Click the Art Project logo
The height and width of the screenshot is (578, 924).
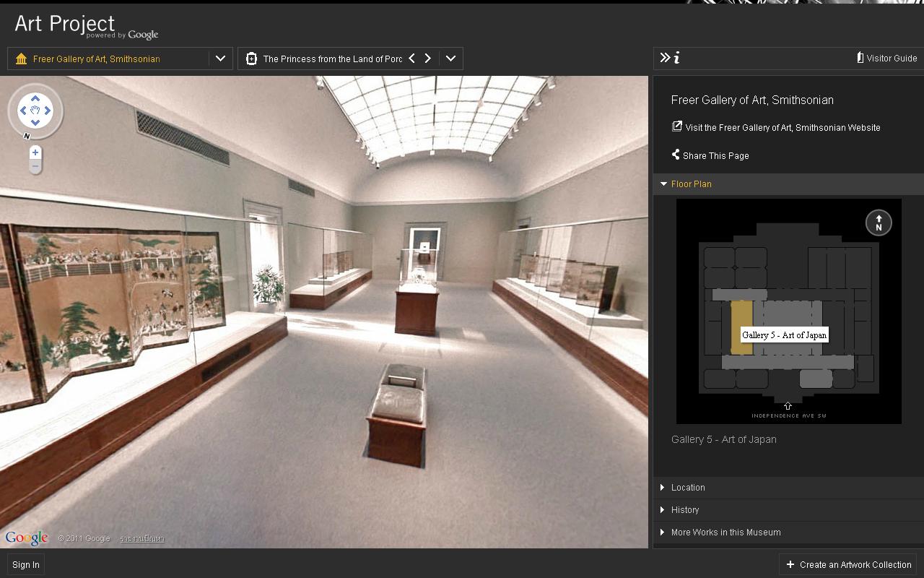[86, 25]
